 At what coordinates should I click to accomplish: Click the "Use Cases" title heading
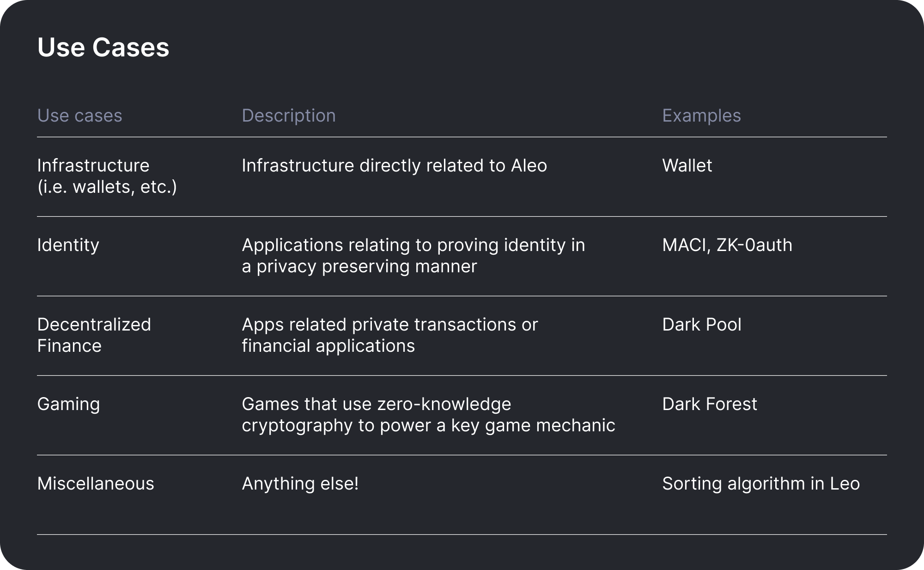(103, 48)
